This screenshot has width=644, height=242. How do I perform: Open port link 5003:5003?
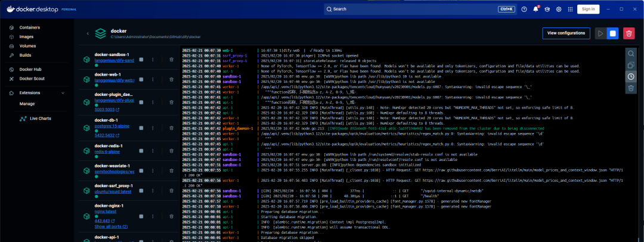[x=107, y=110]
